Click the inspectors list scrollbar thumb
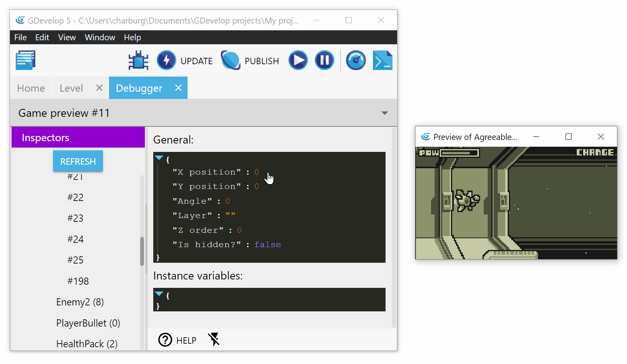The image size is (627, 364). pos(142,251)
